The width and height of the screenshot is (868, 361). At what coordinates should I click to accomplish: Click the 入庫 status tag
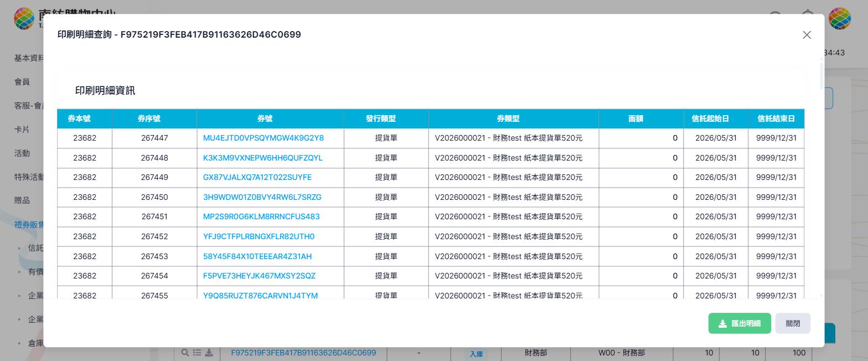[476, 354]
